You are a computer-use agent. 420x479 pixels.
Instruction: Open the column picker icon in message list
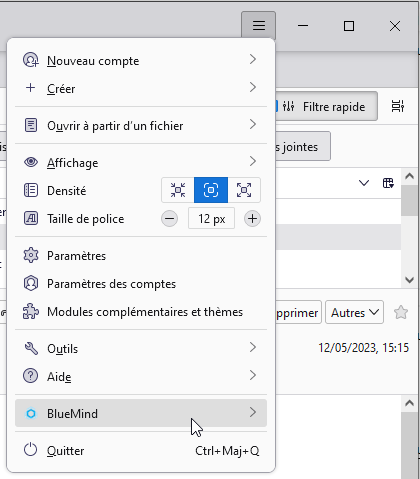[x=388, y=183]
